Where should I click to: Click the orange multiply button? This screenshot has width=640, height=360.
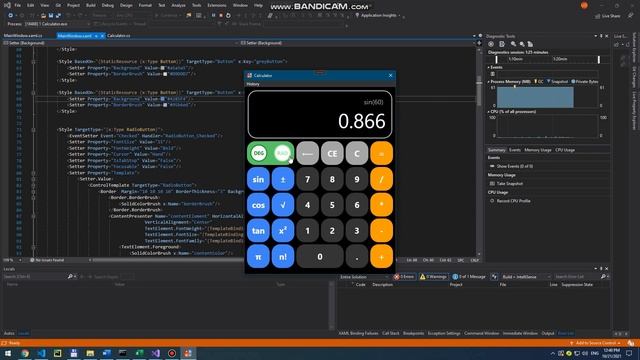click(x=381, y=205)
